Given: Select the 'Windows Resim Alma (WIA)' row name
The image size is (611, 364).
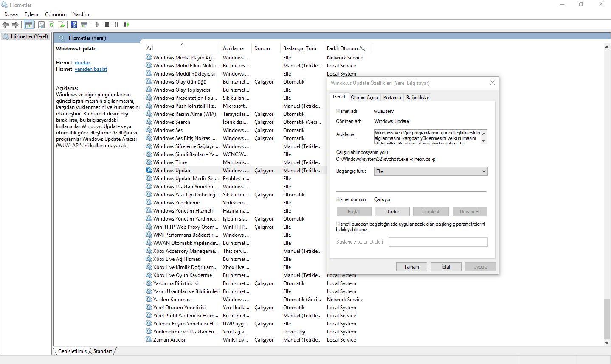Looking at the screenshot, I should pyautogui.click(x=185, y=114).
